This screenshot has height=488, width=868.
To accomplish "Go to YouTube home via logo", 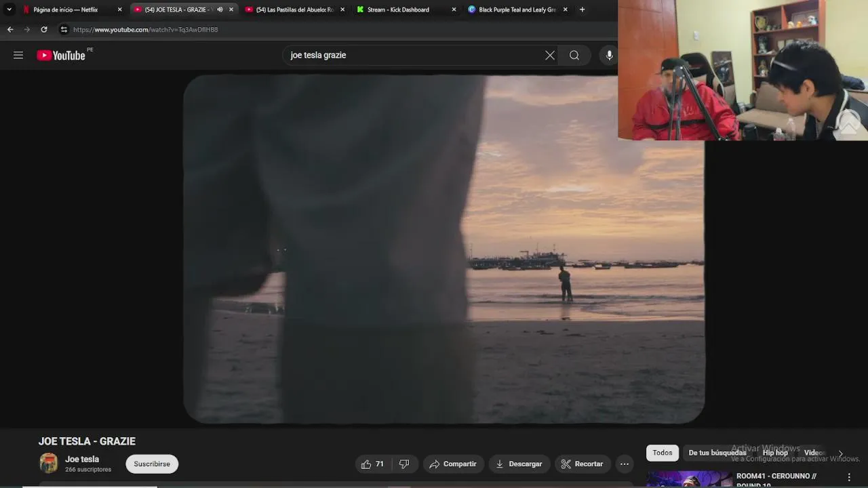I will [61, 56].
